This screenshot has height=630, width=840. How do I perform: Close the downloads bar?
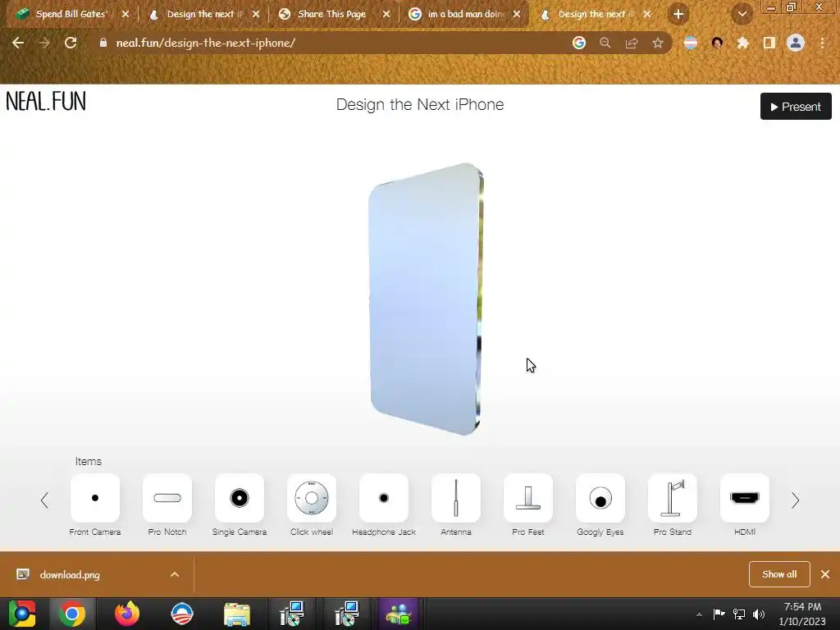pos(825,574)
